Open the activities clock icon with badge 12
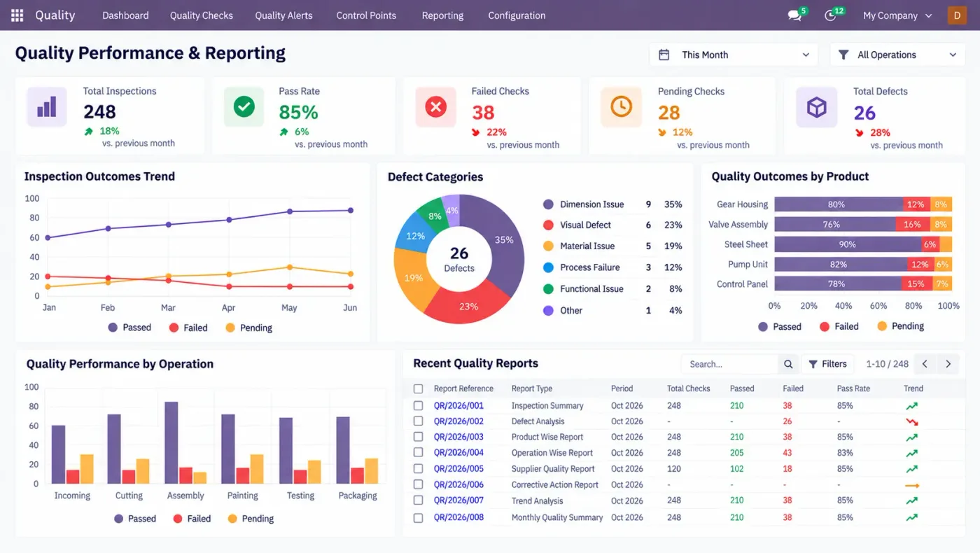 click(831, 15)
